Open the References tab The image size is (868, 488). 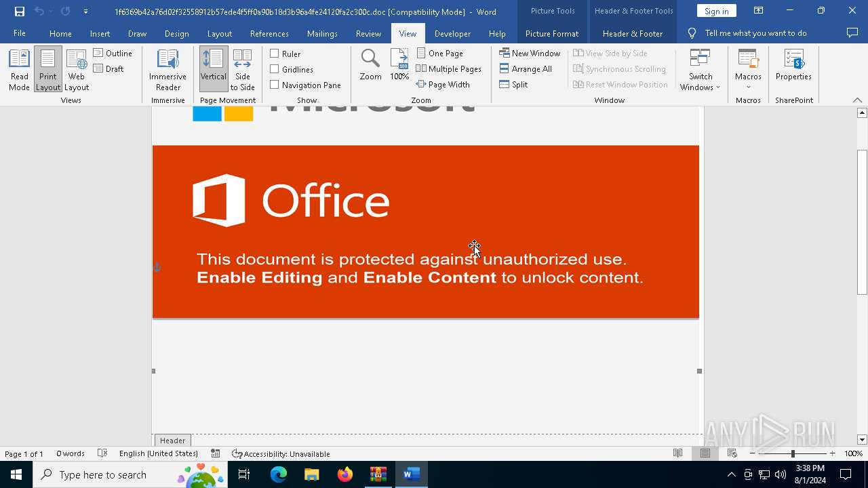tap(269, 33)
